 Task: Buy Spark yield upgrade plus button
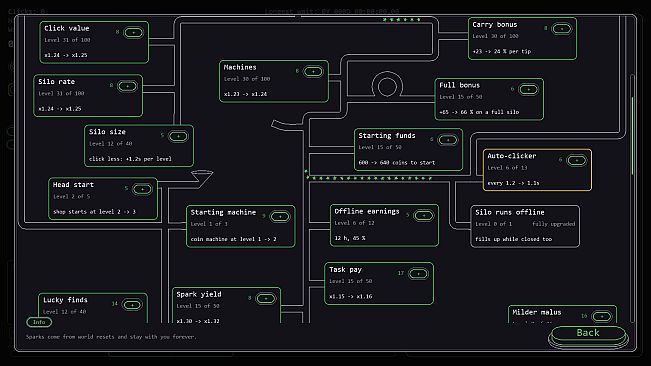266,298
